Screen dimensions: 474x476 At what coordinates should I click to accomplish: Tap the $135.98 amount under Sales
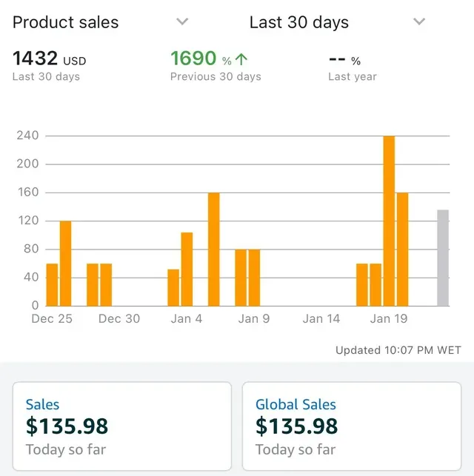pyautogui.click(x=67, y=426)
